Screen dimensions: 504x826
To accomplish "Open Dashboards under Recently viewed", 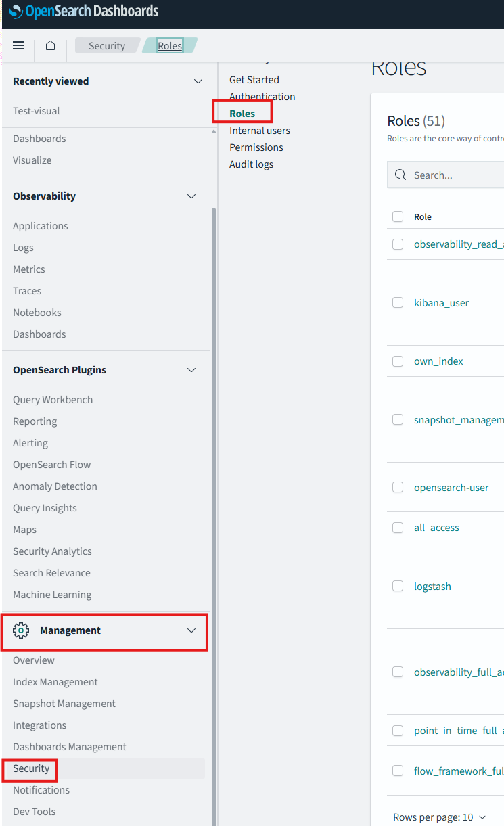I will [x=39, y=139].
